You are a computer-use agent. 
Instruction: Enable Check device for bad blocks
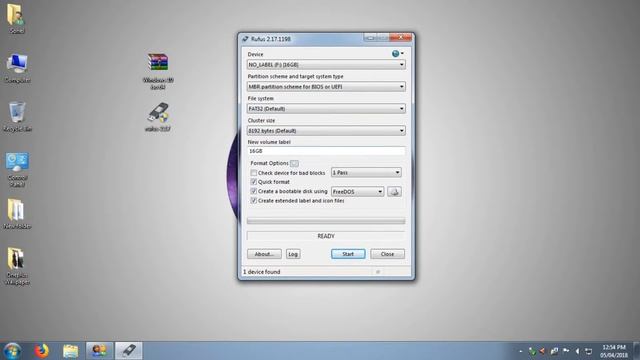tap(253, 173)
